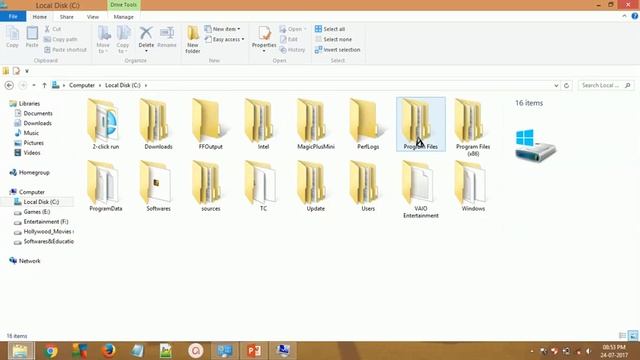
Task: Switch to the Share tab
Action: pyautogui.click(x=67, y=17)
